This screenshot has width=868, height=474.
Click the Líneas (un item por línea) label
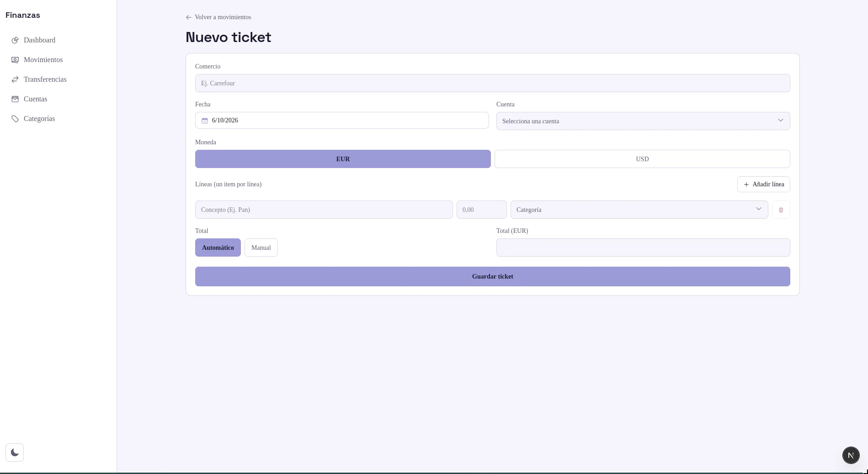(x=229, y=184)
